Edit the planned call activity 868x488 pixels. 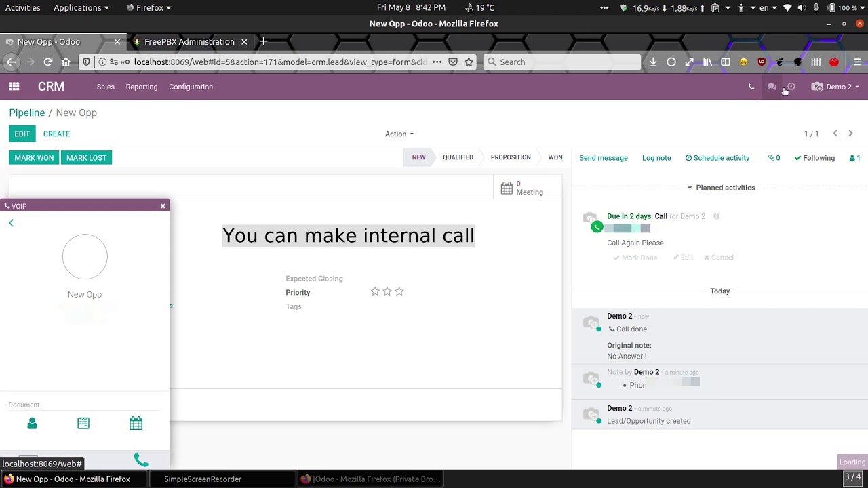(x=683, y=258)
